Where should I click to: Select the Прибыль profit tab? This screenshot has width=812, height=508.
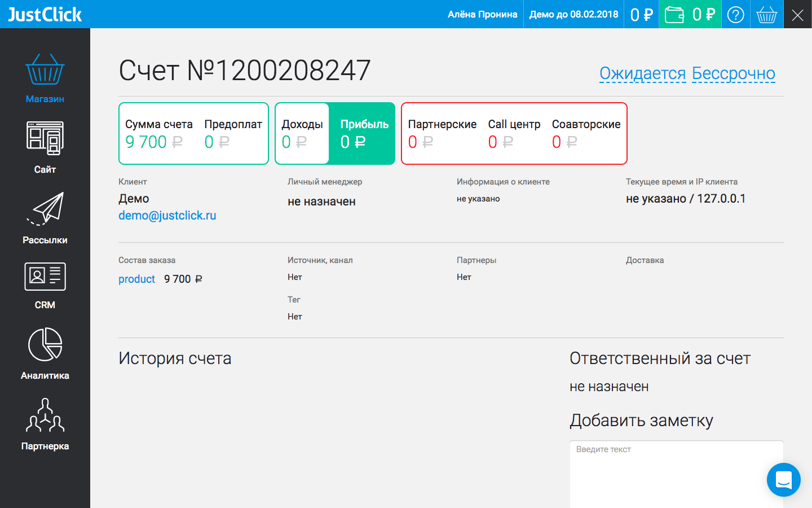point(364,134)
